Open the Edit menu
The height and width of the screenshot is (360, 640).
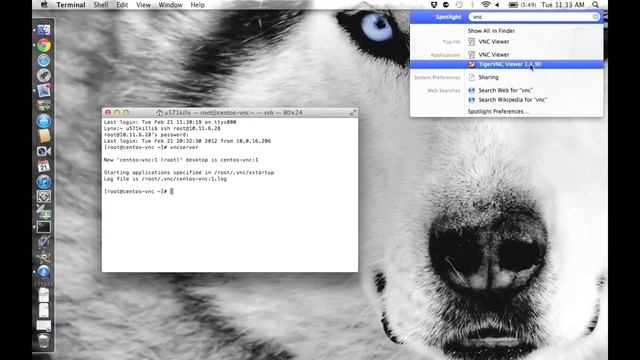tap(122, 5)
